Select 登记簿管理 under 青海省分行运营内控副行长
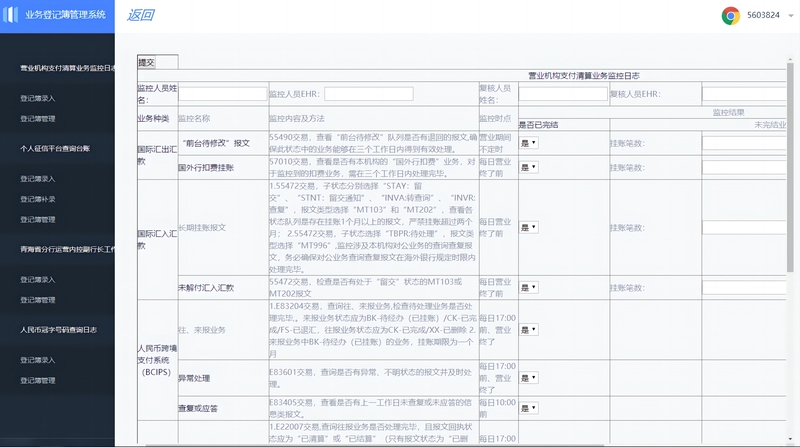Viewport: 800px width, 447px height. click(x=38, y=300)
